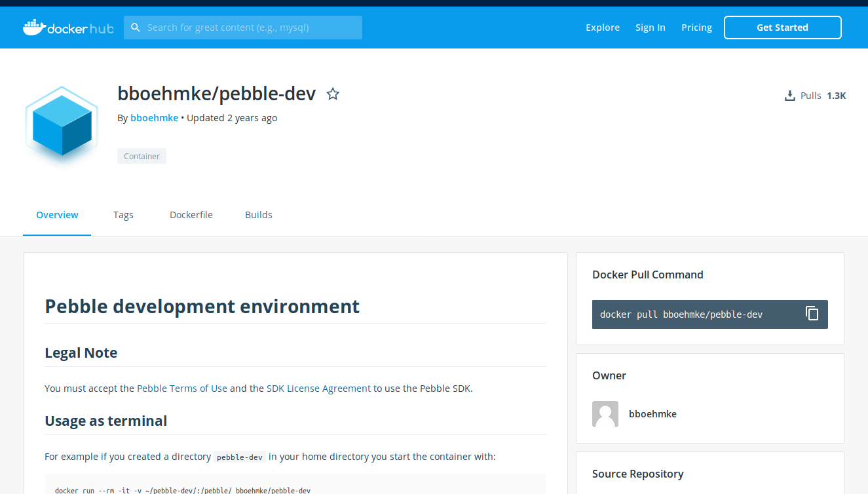Click the Updated 2 years ago text
Screen dimensions: 868x494
232,118
